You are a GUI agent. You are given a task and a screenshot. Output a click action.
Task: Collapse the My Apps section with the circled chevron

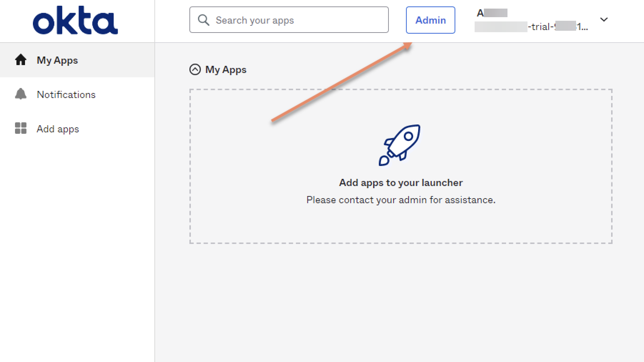click(195, 69)
